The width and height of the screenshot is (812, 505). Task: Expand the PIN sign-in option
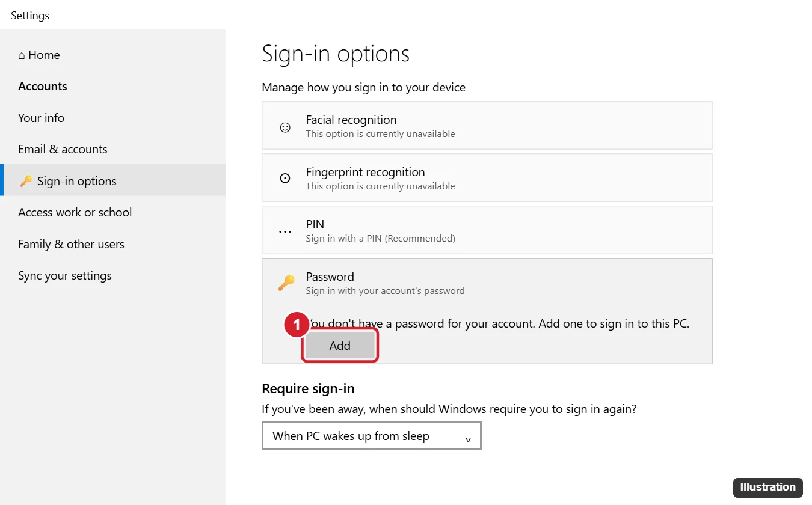coord(487,230)
